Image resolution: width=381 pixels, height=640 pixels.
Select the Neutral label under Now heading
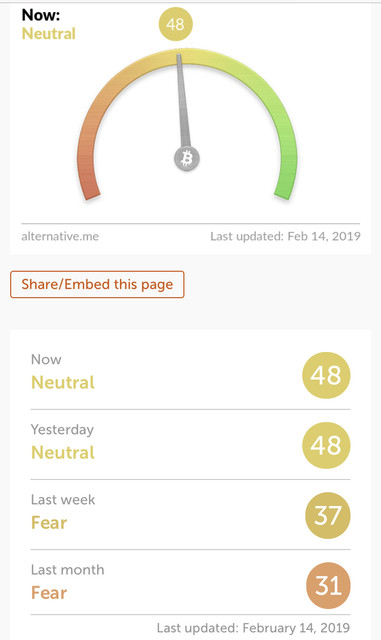pos(49,33)
